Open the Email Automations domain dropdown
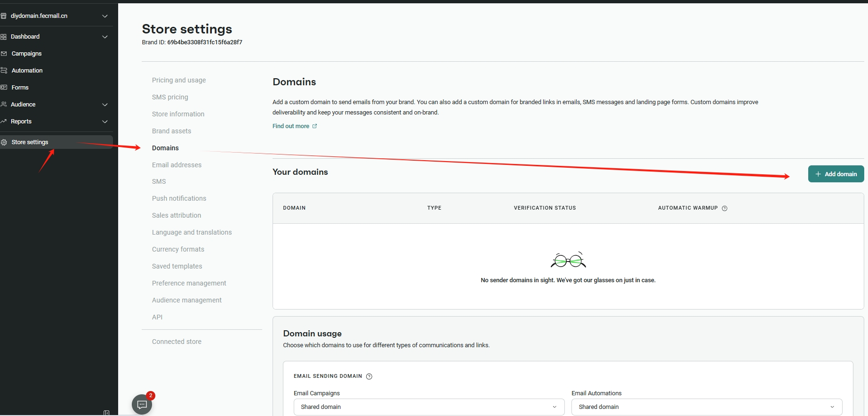Viewport: 868px width, 416px height. click(x=706, y=407)
